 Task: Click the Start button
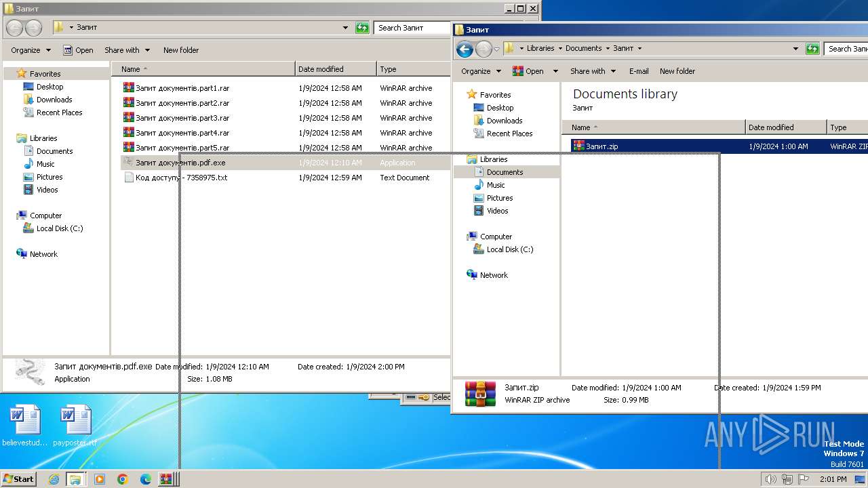pos(19,479)
